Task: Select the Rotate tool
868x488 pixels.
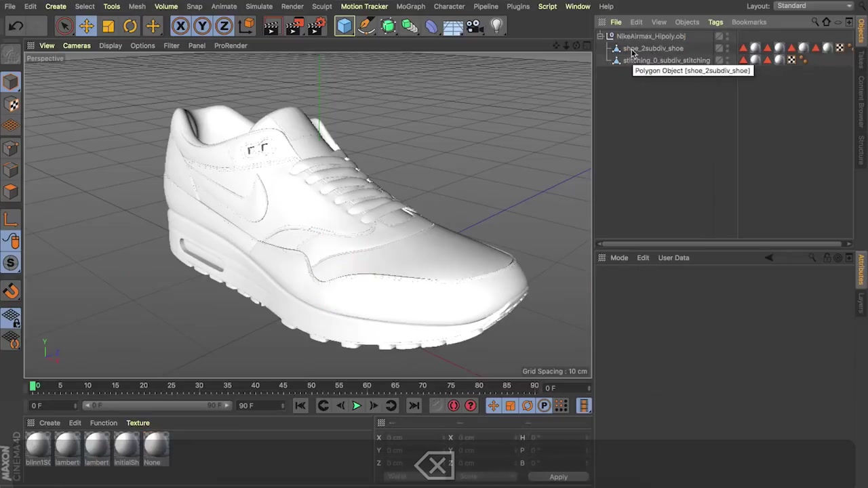Action: pos(130,26)
